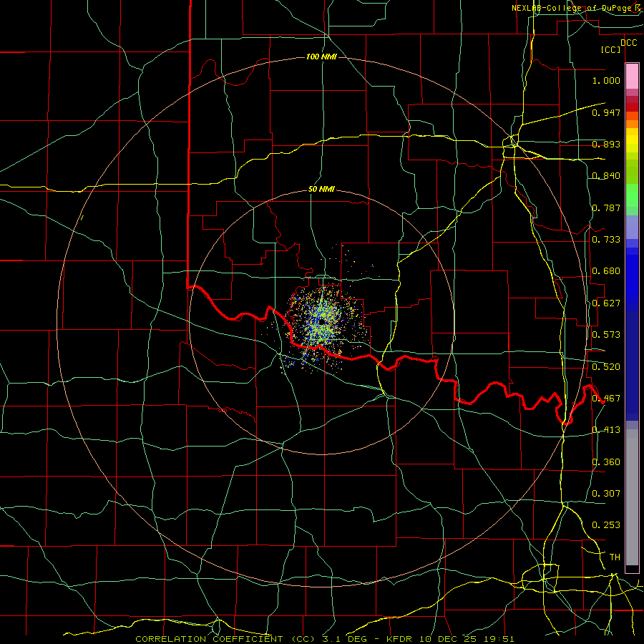Click the 0.413 legend value
Screen dimensions: 644x644
point(606,430)
